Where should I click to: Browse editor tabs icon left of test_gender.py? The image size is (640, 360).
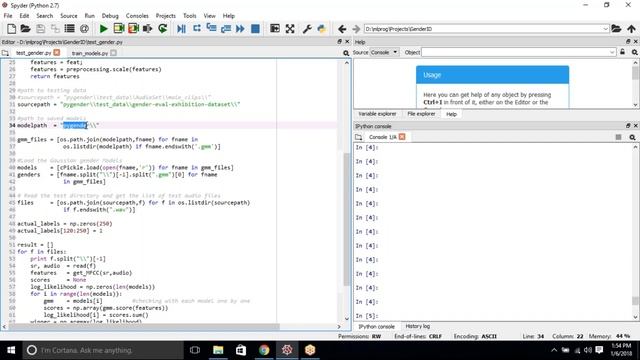[x=5, y=53]
